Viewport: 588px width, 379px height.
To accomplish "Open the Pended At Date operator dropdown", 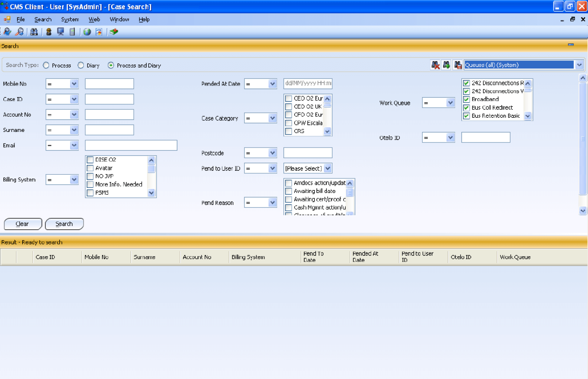I will point(273,84).
